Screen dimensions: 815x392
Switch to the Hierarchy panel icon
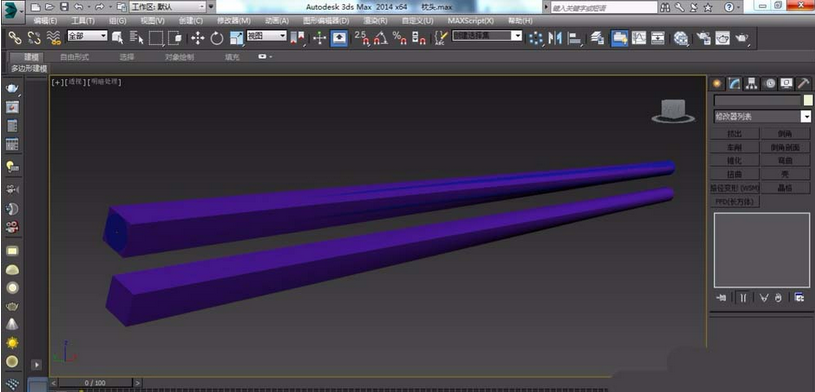[751, 83]
